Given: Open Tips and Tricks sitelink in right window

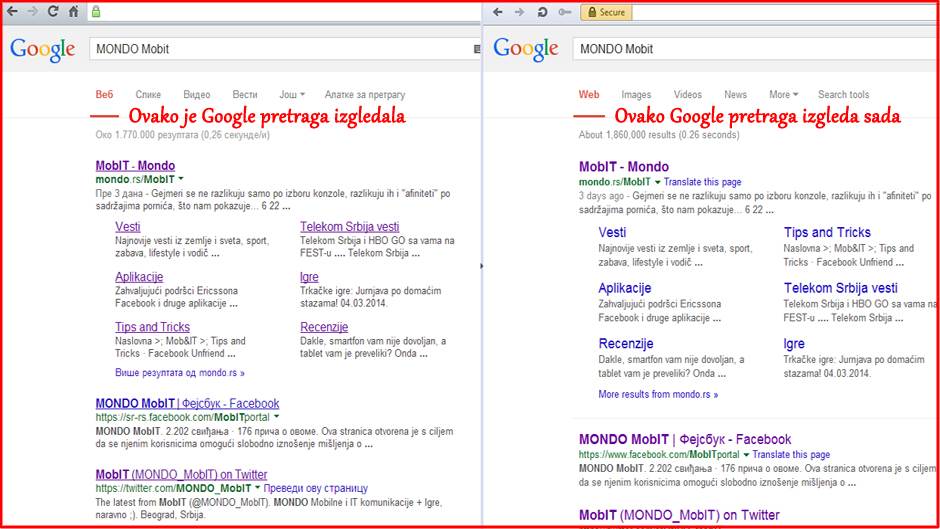Looking at the screenshot, I should [x=827, y=232].
